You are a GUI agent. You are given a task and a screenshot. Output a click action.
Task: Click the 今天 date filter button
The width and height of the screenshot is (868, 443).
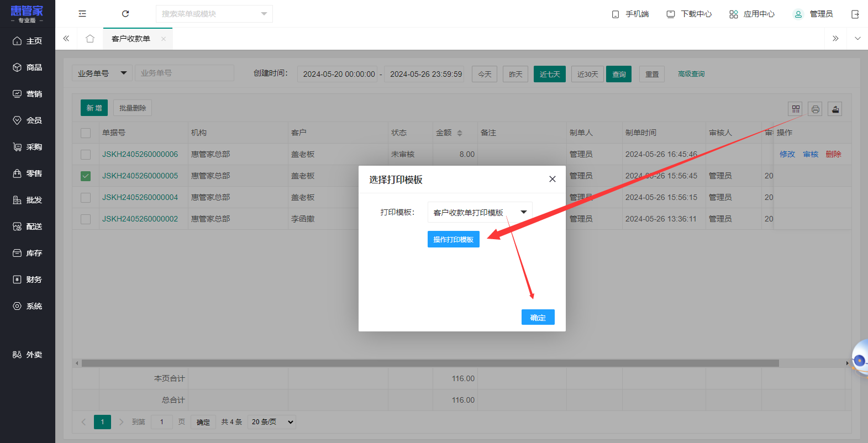point(485,74)
